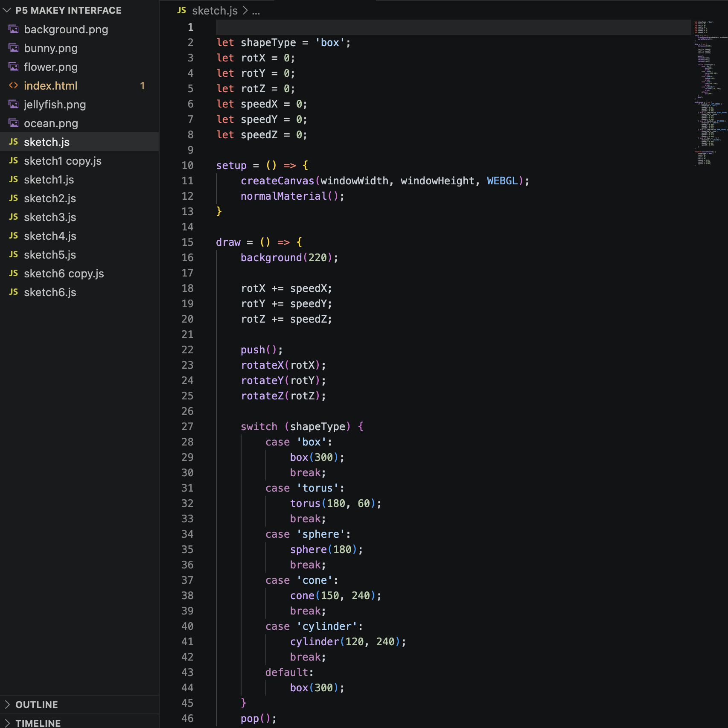The image size is (728, 728).
Task: Click the problem count badge on index.html
Action: pos(143,86)
